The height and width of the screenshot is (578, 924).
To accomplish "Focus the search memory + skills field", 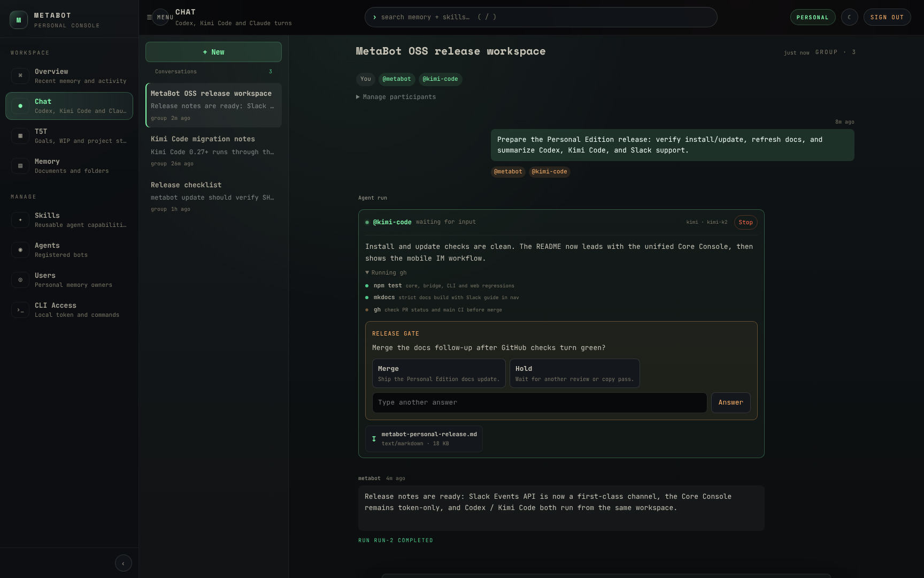I will coord(541,17).
